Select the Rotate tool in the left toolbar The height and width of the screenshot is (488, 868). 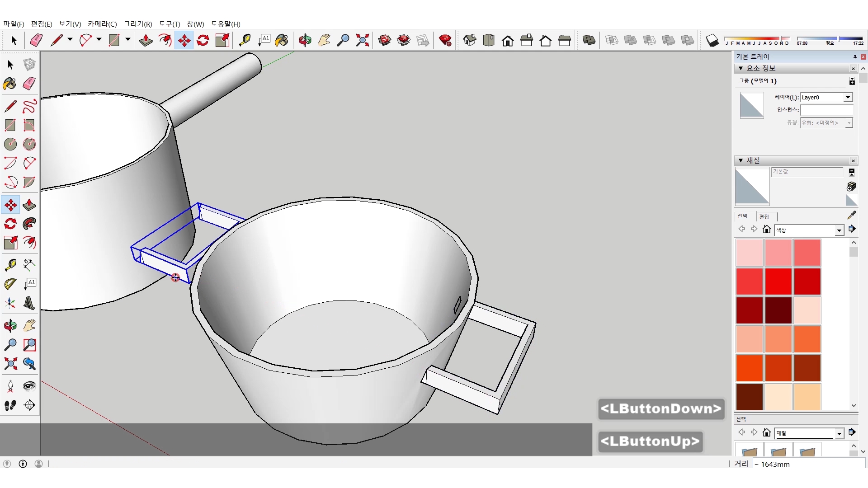tap(10, 224)
